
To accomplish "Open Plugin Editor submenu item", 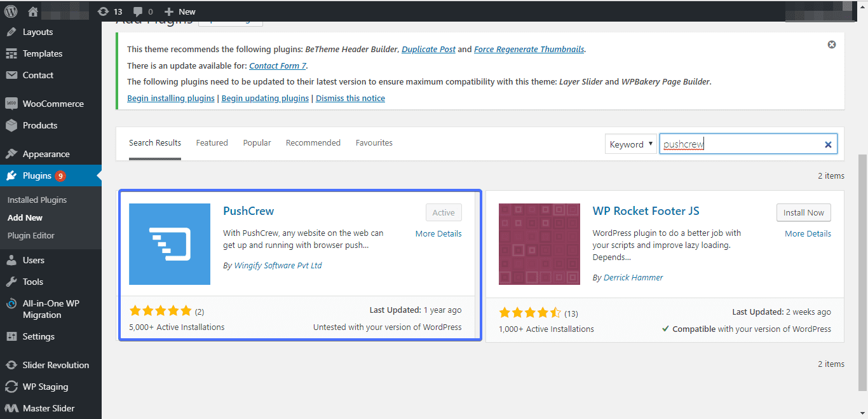I will [x=31, y=235].
